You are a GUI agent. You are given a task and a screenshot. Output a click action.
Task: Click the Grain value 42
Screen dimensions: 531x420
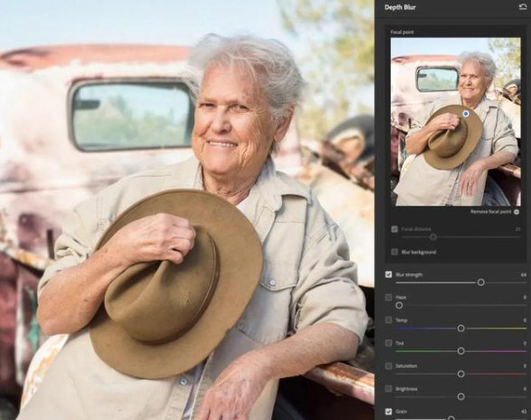(x=524, y=412)
